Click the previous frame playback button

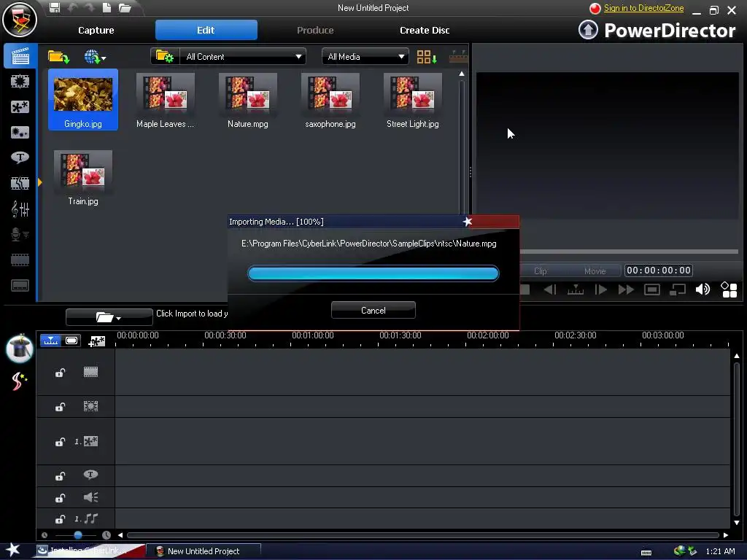550,289
